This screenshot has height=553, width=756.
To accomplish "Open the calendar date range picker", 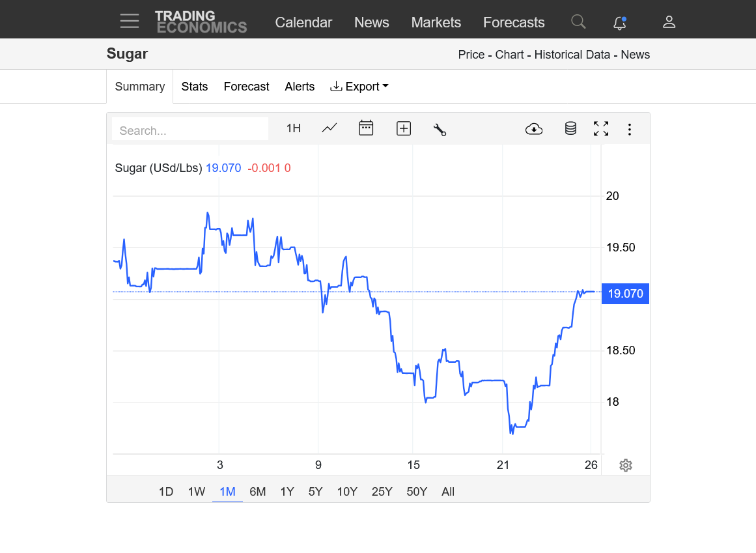I will point(366,128).
